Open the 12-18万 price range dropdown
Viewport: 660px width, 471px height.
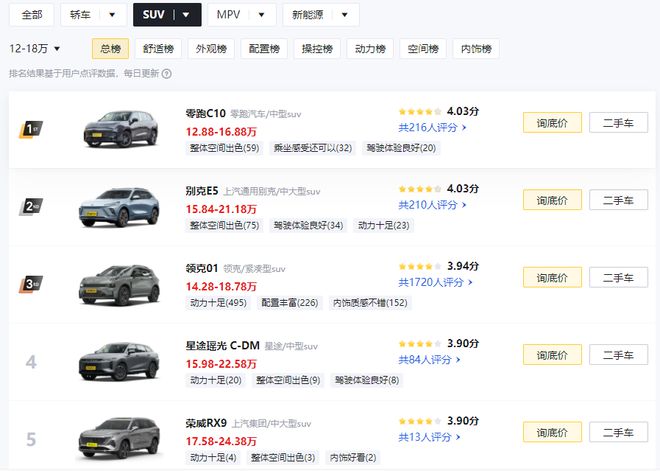[x=35, y=48]
